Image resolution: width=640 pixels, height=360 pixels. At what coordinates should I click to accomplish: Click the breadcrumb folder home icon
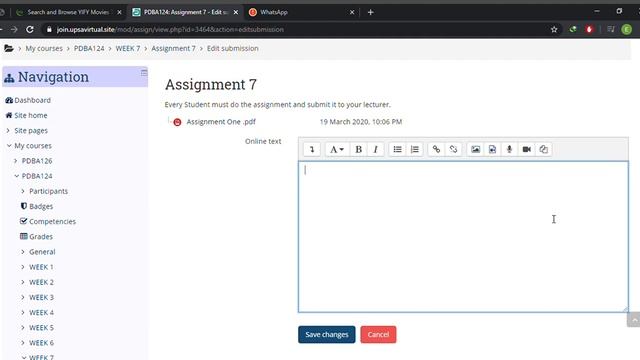click(9, 48)
